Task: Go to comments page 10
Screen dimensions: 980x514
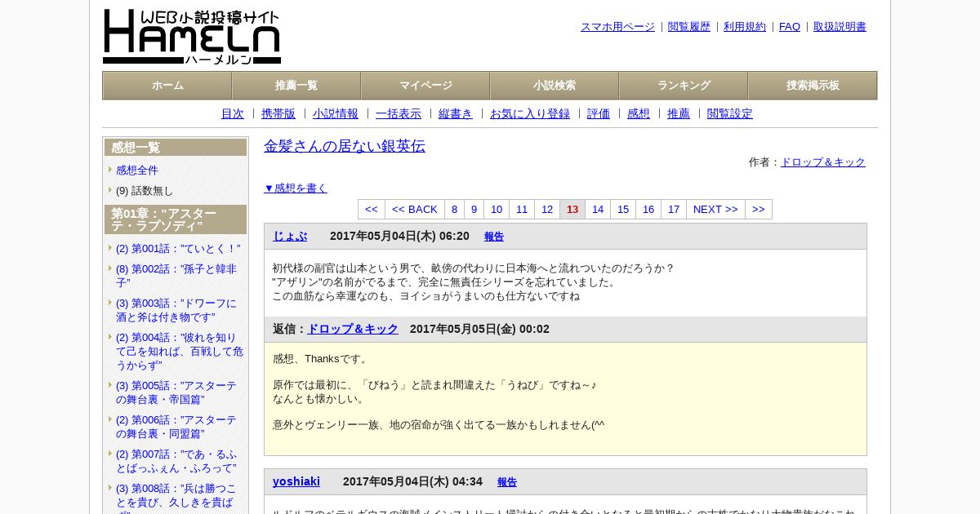Action: (x=497, y=210)
